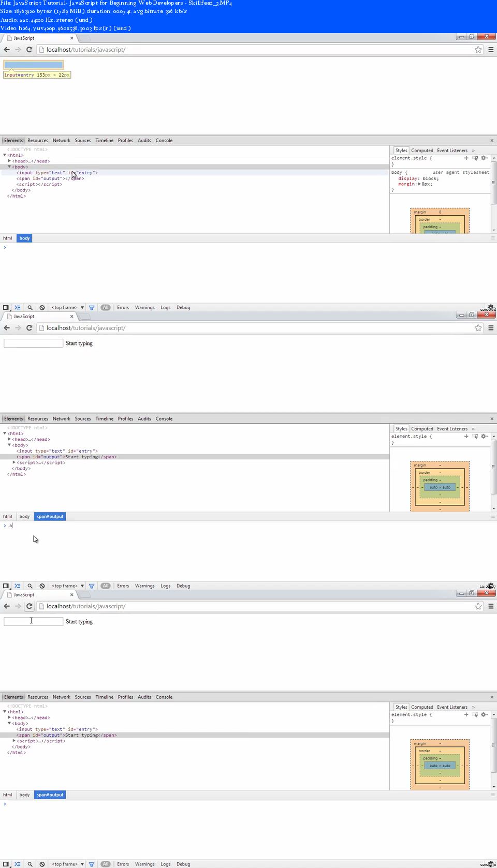Click the display: block property in Styles pane
497x868 pixels.
[418, 178]
